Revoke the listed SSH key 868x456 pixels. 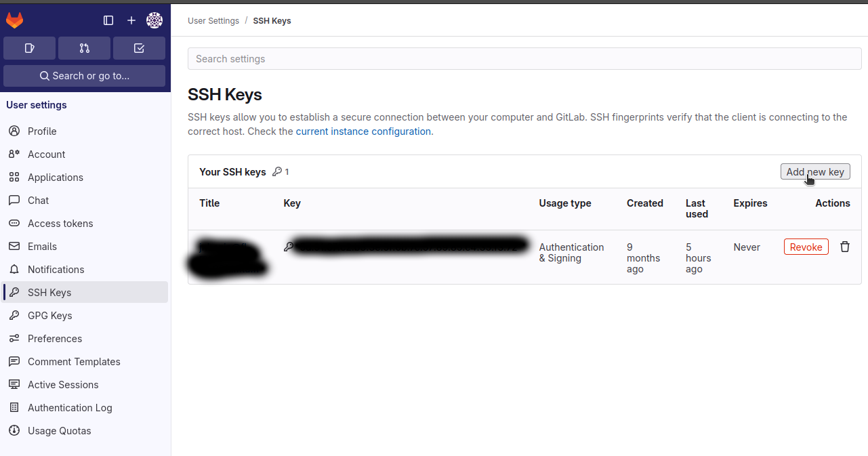(806, 247)
